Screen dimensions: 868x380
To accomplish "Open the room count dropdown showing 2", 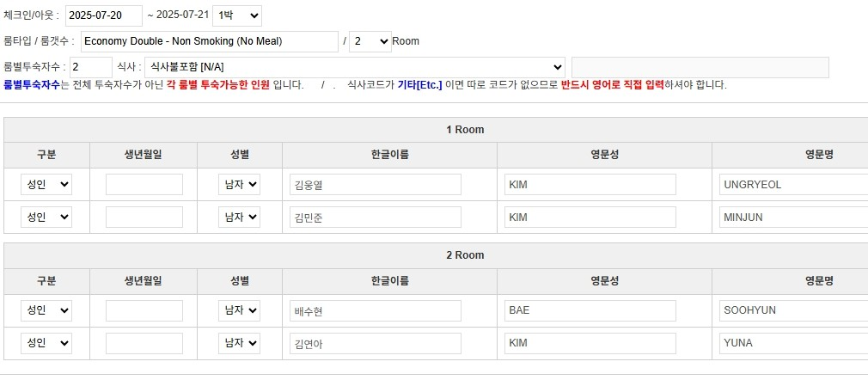I will (x=370, y=41).
